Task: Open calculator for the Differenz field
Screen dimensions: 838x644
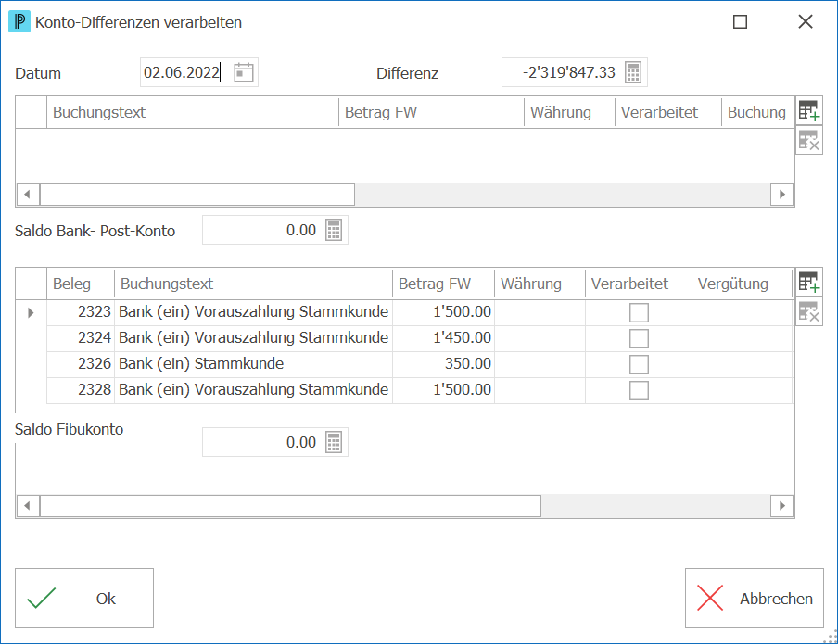Action: pos(633,72)
